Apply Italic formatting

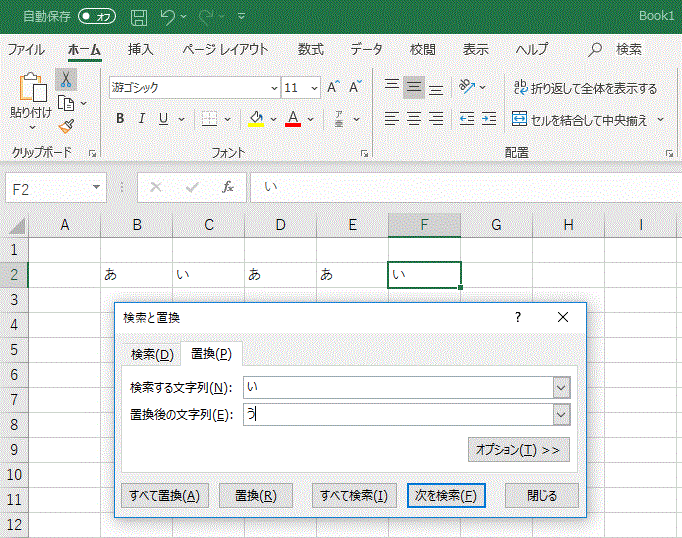coord(141,119)
